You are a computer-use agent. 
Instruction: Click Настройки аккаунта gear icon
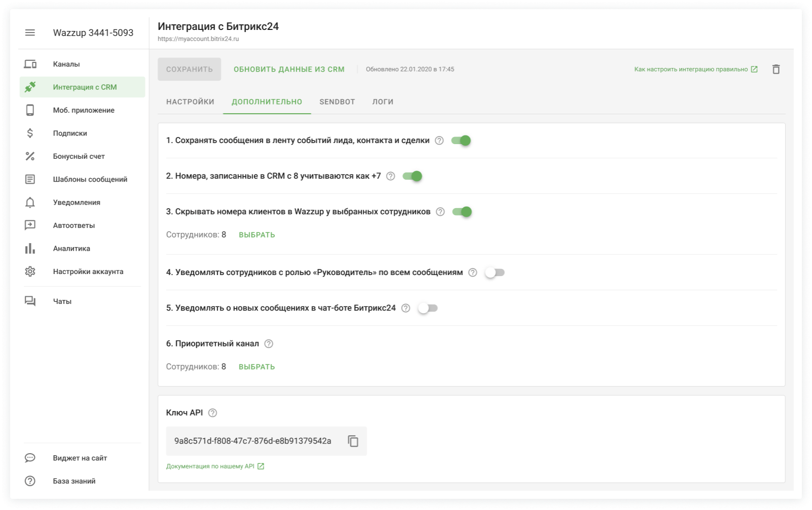[x=30, y=271]
